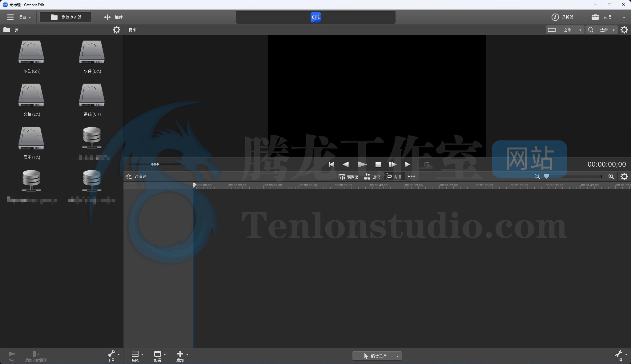
Task: Open the 项目 hamburger menu
Action: [x=19, y=17]
